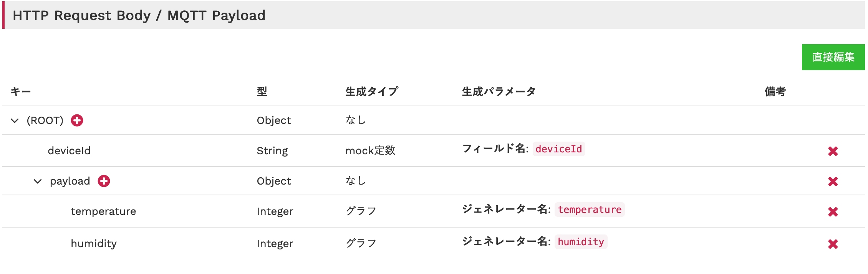This screenshot has height=274, width=868.
Task: Remove the humidity field row
Action: (x=833, y=244)
